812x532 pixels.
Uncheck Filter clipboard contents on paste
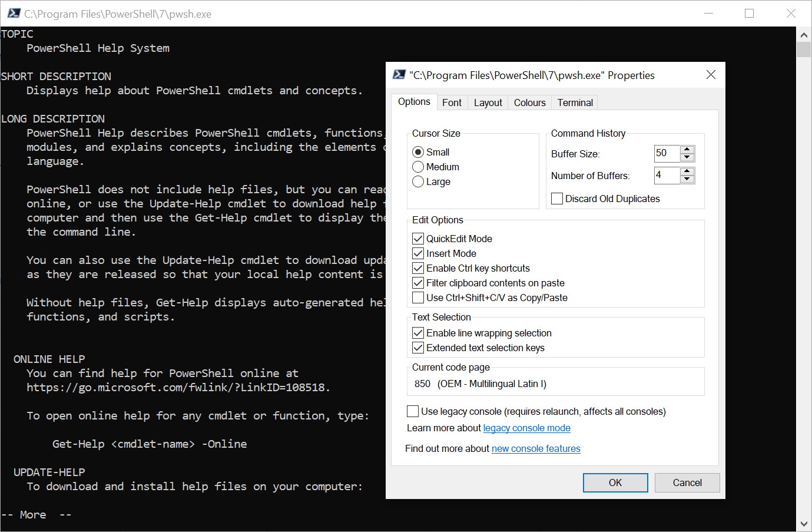[418, 282]
